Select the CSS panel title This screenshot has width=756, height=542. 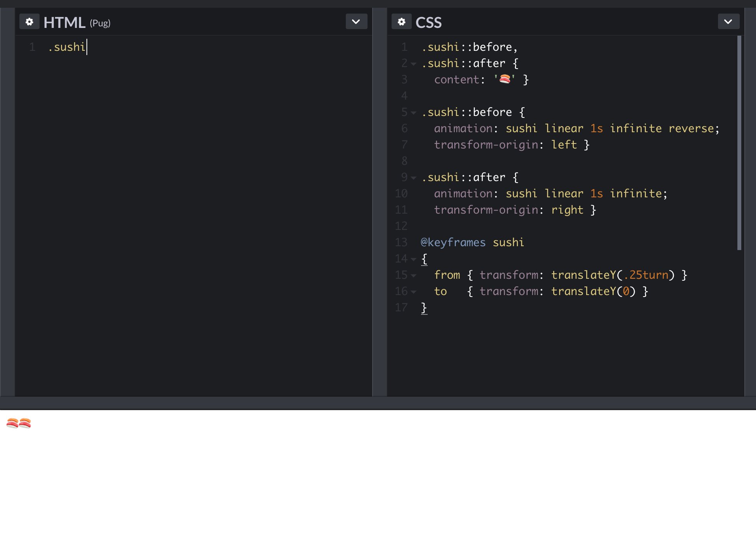tap(428, 22)
